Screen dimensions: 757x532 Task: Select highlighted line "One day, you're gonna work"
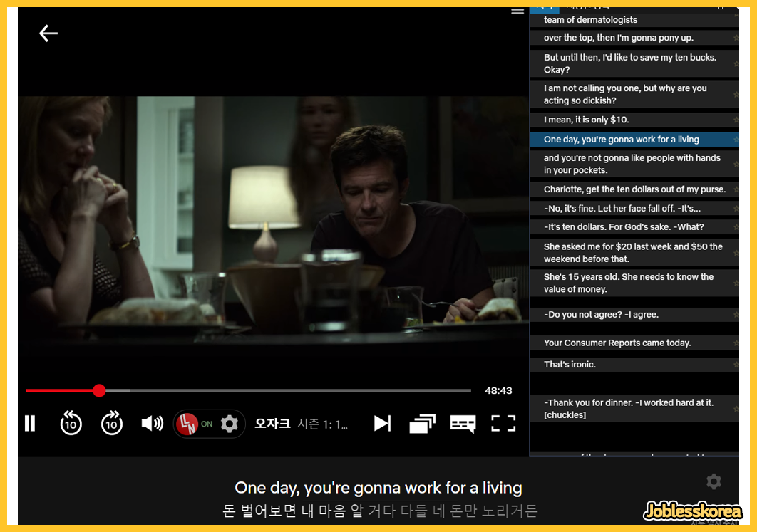[634, 140]
